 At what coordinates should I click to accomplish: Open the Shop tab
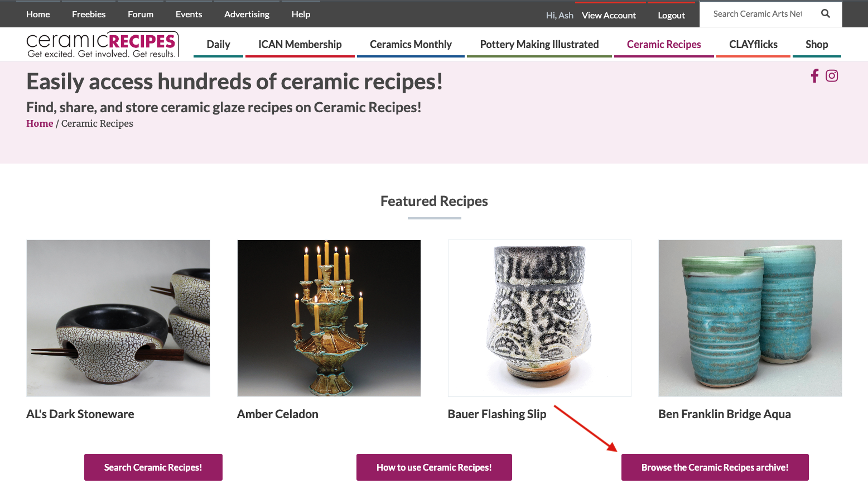pyautogui.click(x=817, y=45)
